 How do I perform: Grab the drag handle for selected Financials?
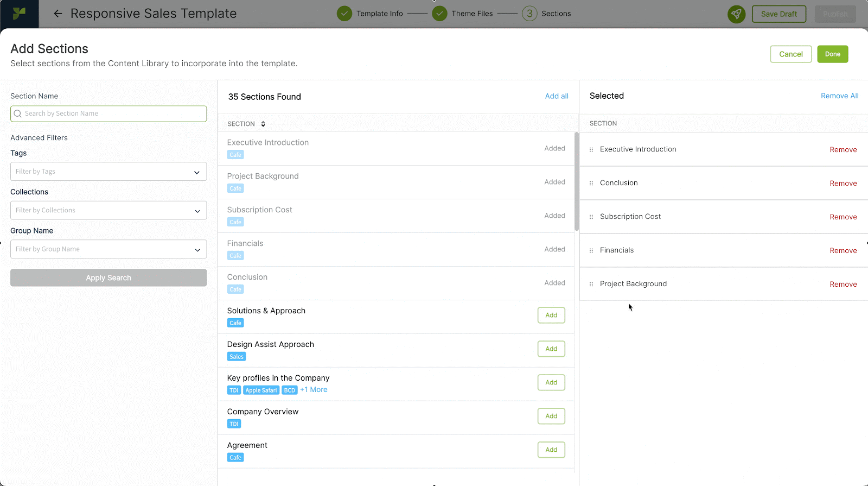(x=591, y=250)
